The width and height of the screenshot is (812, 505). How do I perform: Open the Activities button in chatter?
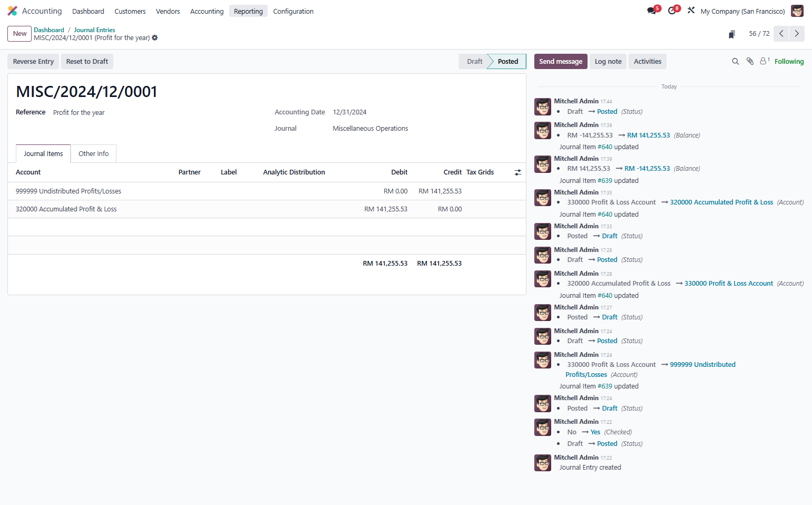pyautogui.click(x=648, y=62)
